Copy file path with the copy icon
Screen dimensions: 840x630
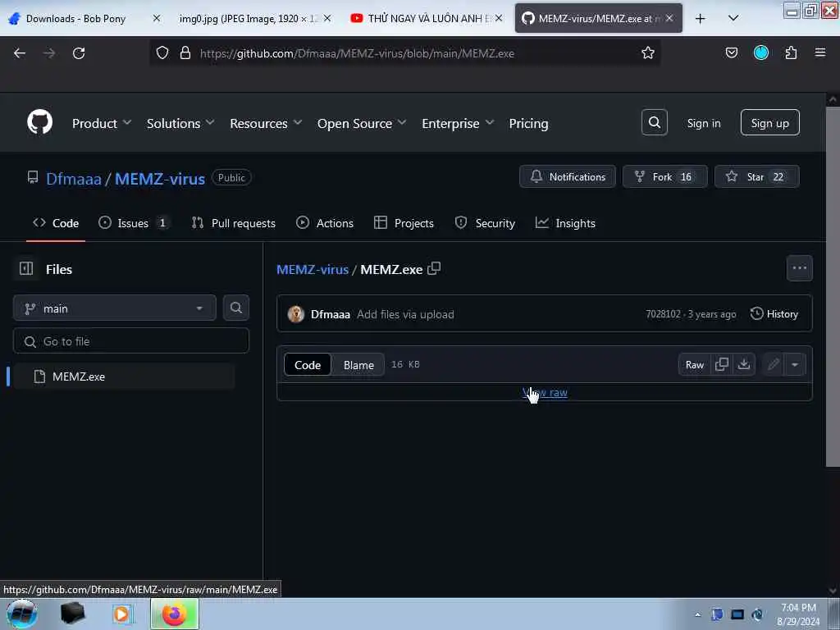[x=434, y=268]
